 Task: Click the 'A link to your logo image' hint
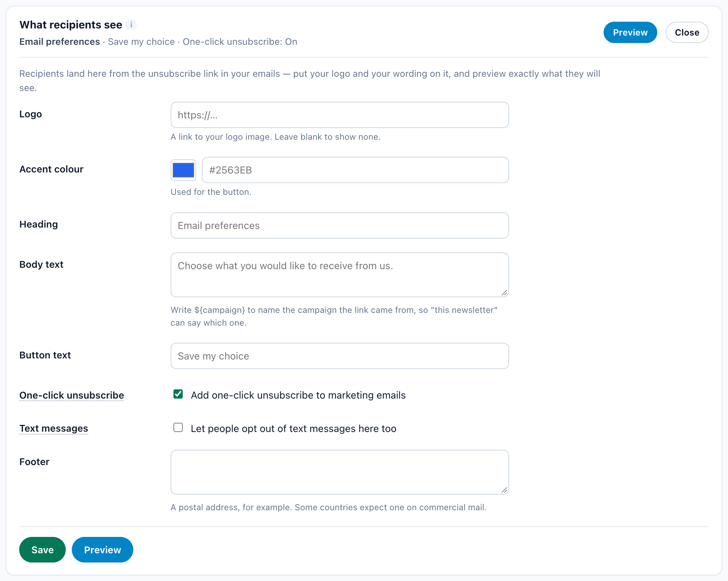[275, 137]
